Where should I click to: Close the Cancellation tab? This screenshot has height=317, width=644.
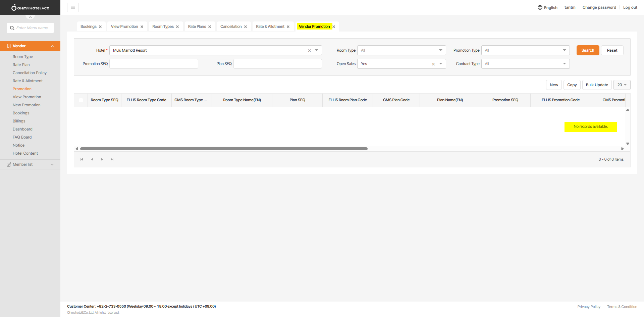[246, 27]
